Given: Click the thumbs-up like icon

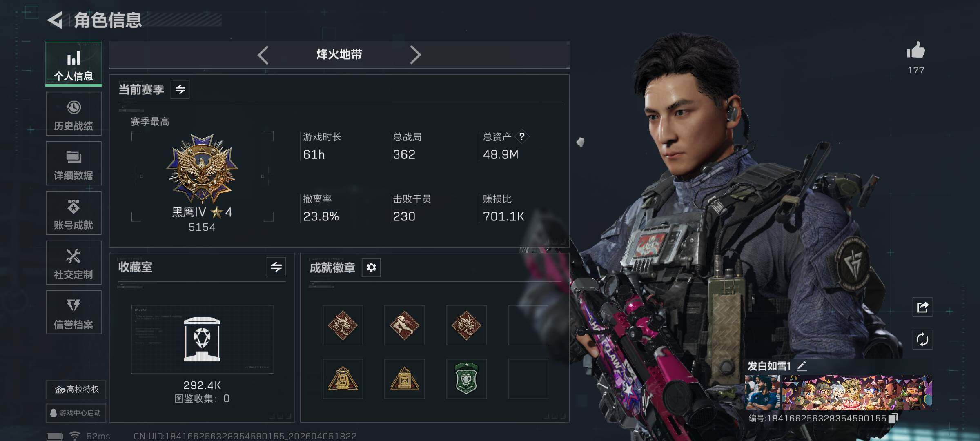Looking at the screenshot, I should click(916, 51).
